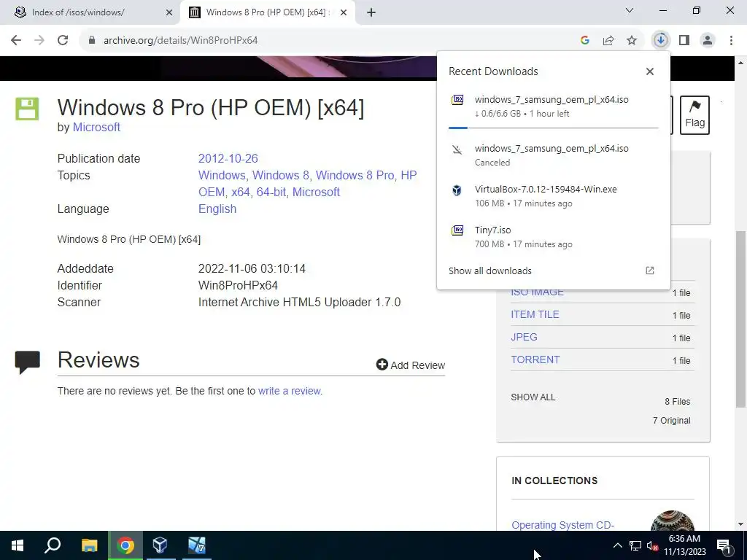Select the Windows 8 Pro (HP OEM) tab
Viewport: 747px width, 560px height.
[x=267, y=12]
